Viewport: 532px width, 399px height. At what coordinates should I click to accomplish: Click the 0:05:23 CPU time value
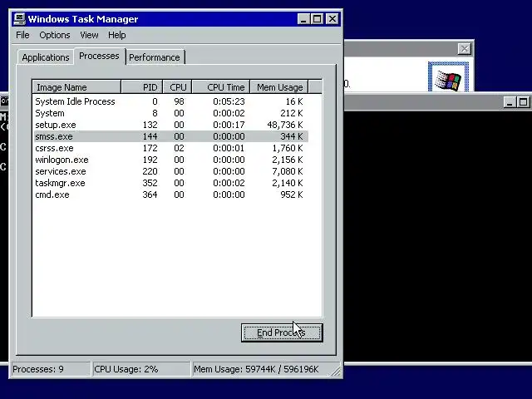[229, 101]
